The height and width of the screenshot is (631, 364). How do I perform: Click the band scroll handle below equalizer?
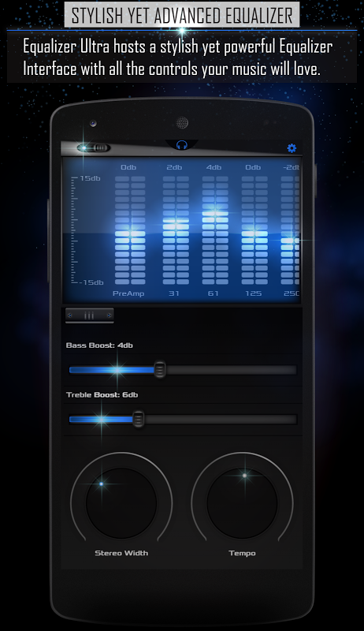(90, 315)
